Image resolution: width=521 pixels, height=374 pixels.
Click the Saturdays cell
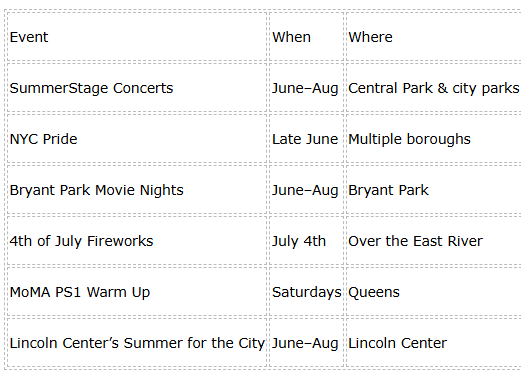coord(306,292)
